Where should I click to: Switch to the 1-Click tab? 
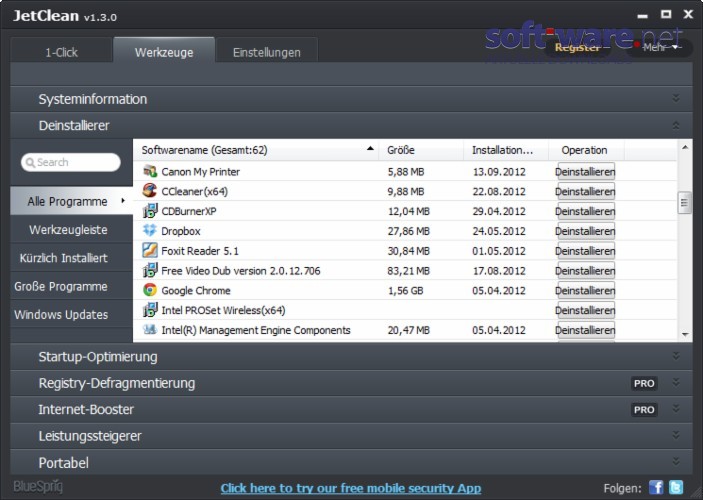[x=61, y=52]
